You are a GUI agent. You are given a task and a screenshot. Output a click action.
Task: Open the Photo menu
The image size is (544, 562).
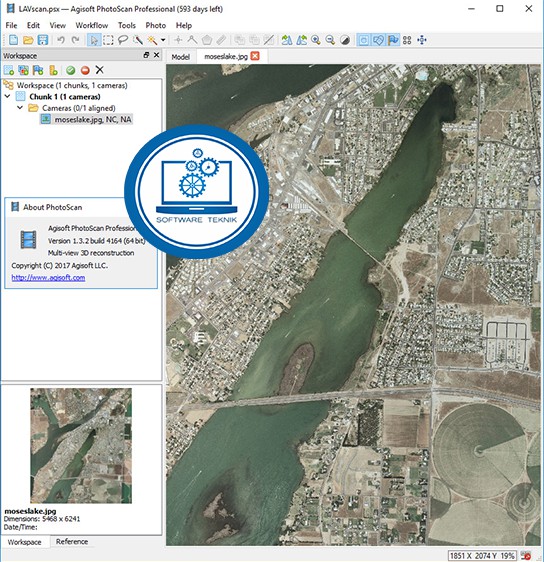[156, 25]
